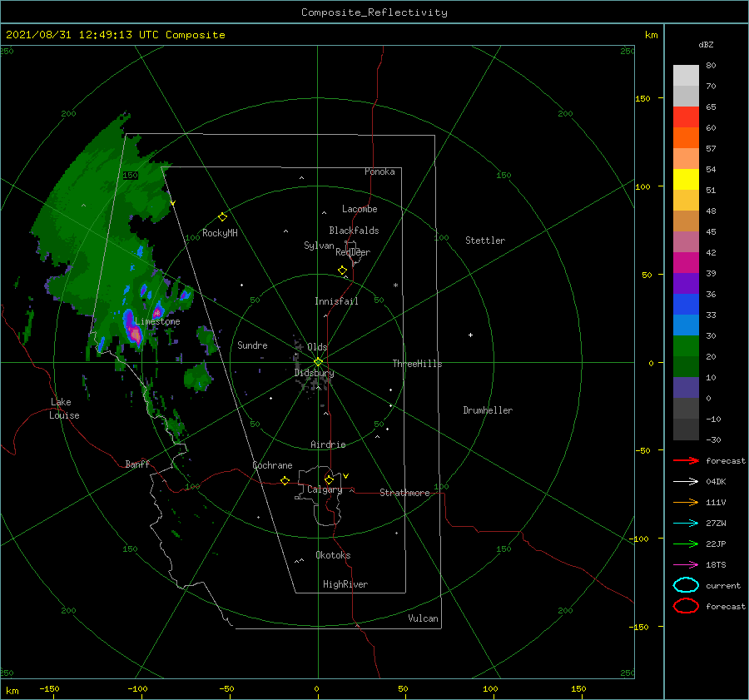Select the white 04DK arrow icon
Image resolution: width=749 pixels, height=700 pixels.
[x=686, y=481]
